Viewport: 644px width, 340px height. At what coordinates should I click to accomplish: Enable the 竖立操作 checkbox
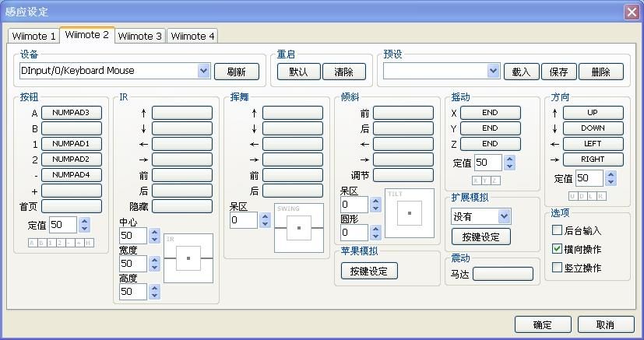point(557,268)
